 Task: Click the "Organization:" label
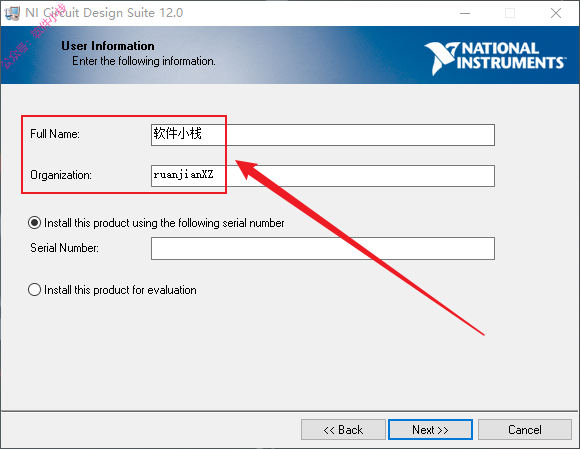pyautogui.click(x=61, y=175)
